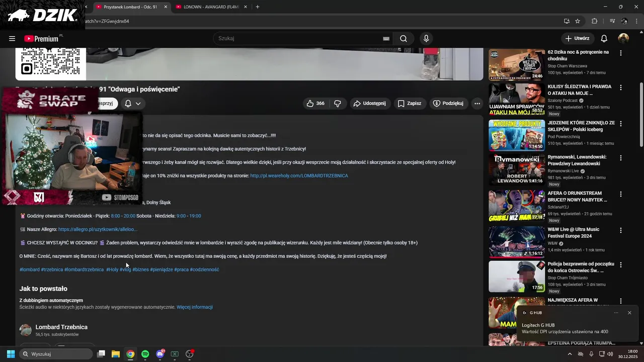This screenshot has width=644, height=362.
Task: Click the #lombard hashtag
Action: (30, 269)
